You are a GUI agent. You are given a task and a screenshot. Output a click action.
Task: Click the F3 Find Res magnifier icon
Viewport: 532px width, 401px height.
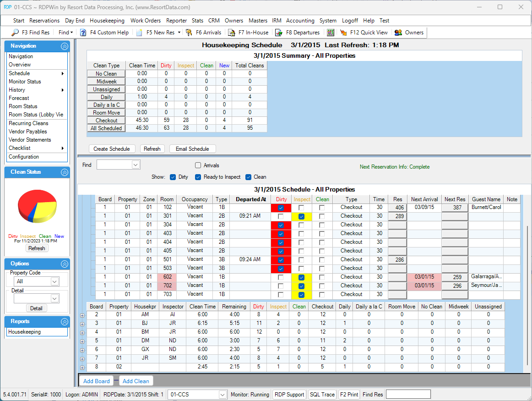tap(15, 33)
